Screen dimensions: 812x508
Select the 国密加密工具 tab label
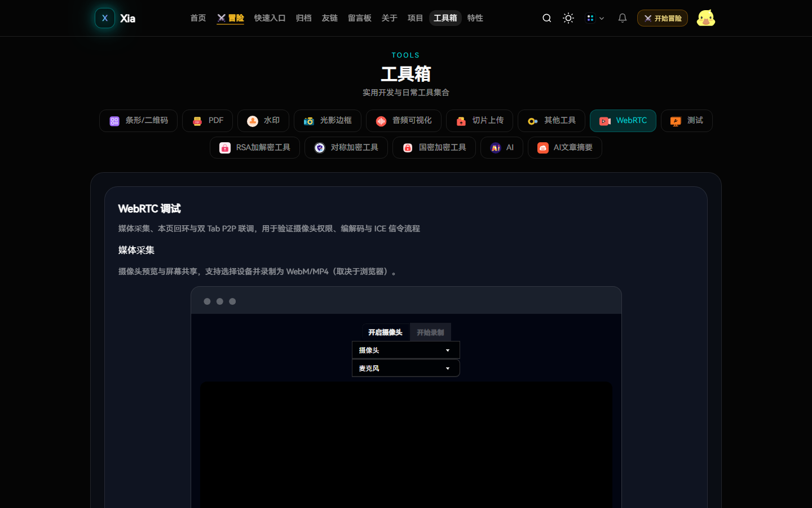click(x=443, y=147)
